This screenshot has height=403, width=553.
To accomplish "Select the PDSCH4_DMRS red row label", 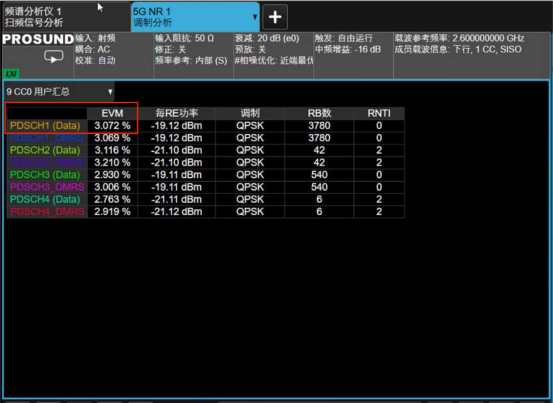I will pyautogui.click(x=47, y=212).
